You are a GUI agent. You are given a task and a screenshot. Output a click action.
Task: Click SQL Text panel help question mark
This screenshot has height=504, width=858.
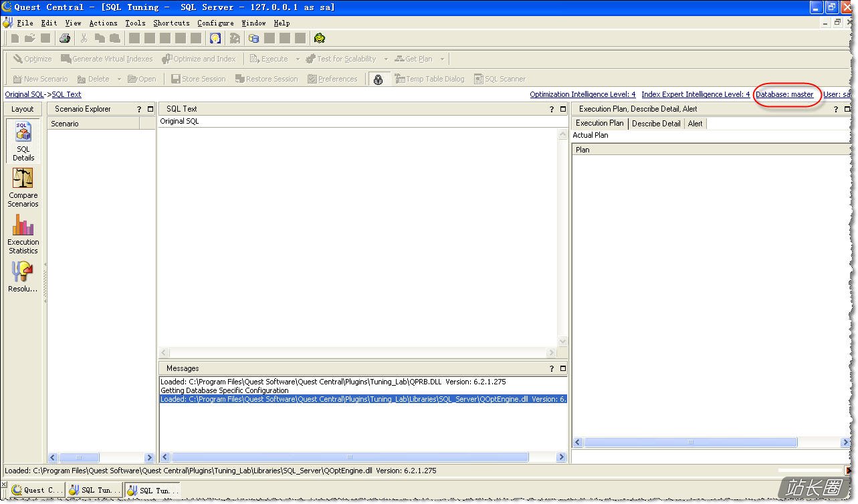point(552,109)
